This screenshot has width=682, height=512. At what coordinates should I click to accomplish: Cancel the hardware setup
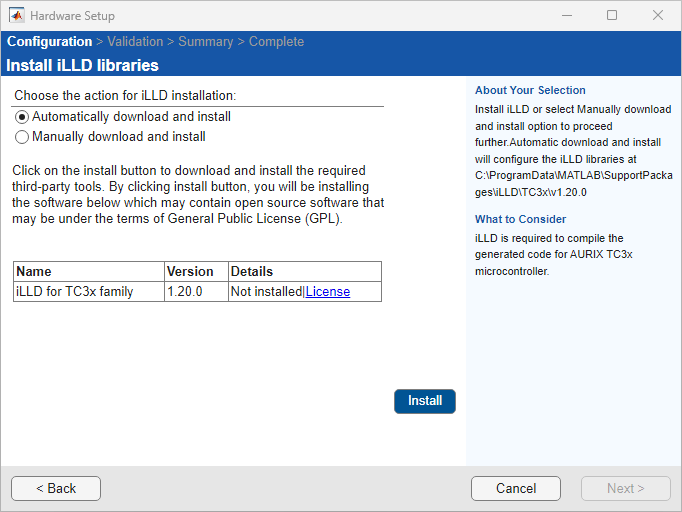tap(516, 489)
